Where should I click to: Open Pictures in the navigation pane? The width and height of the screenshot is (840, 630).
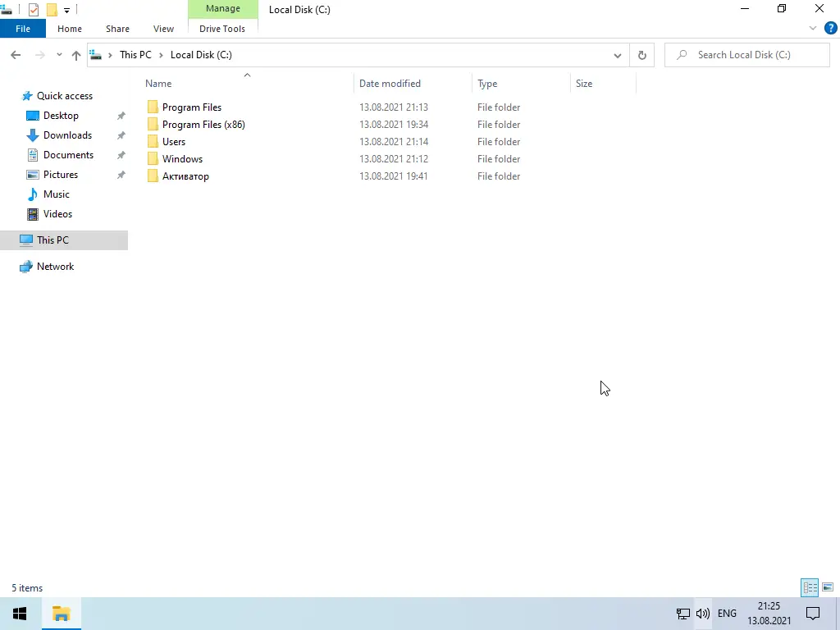click(61, 175)
